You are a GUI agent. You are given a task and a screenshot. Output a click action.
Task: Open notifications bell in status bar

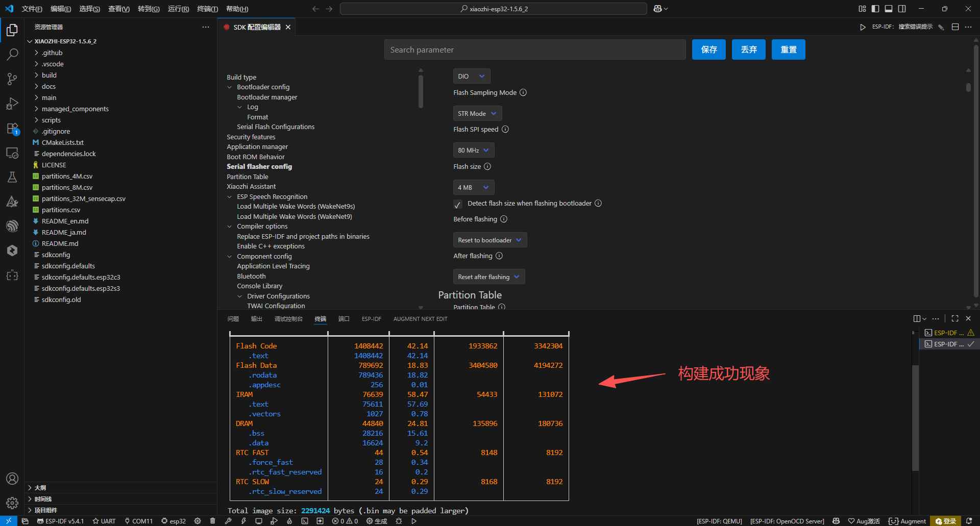pyautogui.click(x=969, y=521)
